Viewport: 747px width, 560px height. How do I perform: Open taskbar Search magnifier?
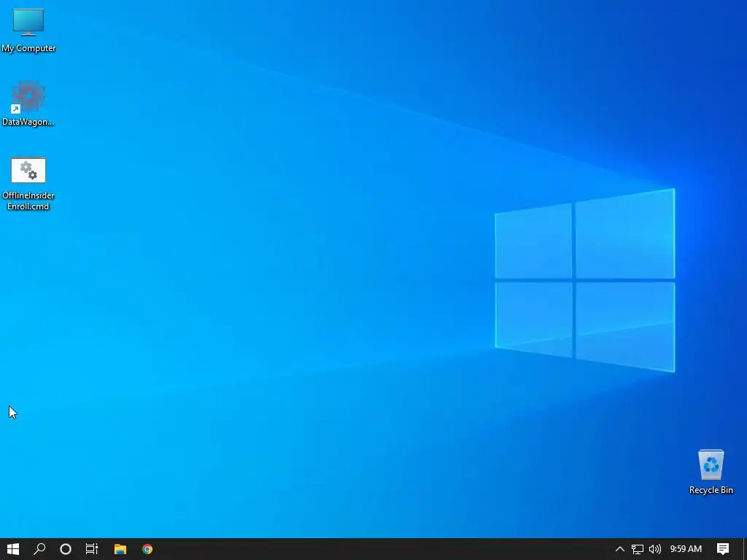[x=39, y=549]
